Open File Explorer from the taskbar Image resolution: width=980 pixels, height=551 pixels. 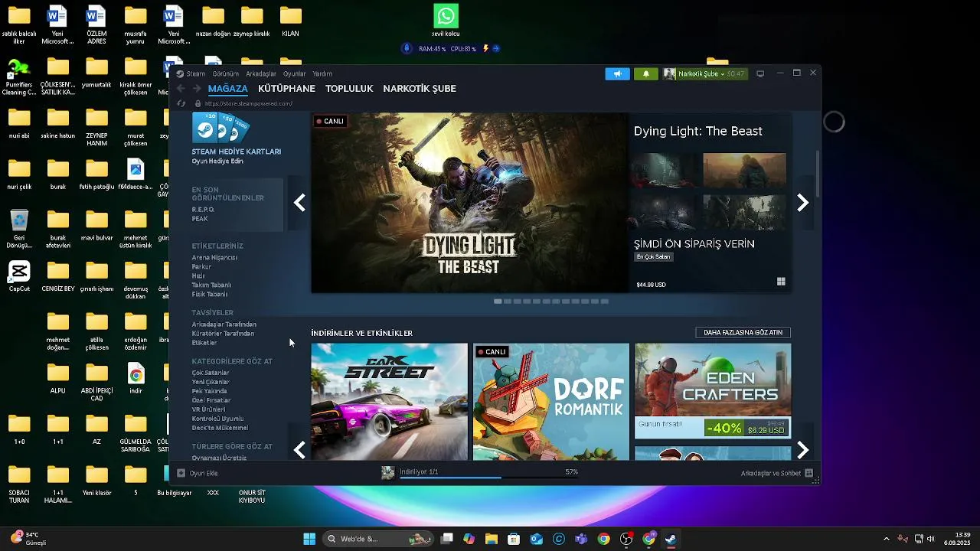[491, 539]
